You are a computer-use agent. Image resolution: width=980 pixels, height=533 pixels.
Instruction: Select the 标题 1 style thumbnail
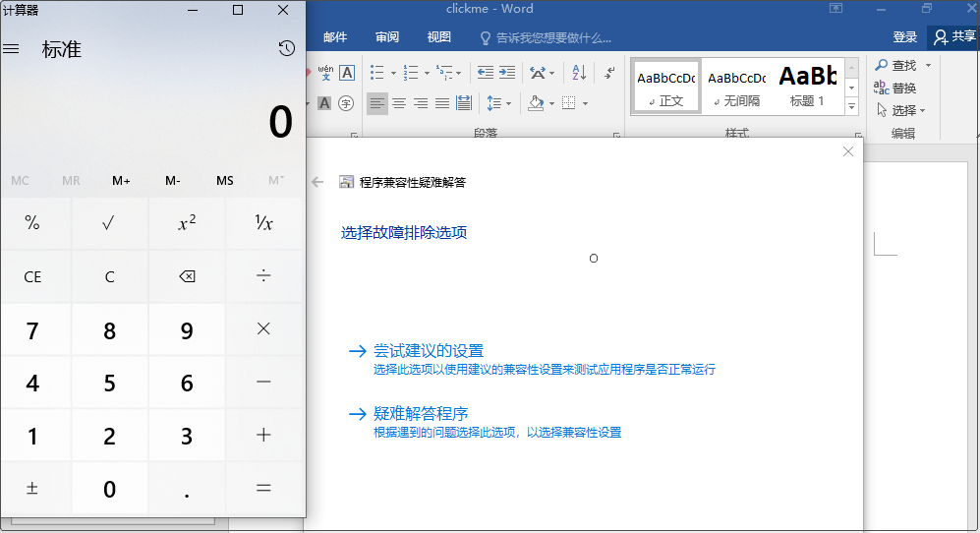coord(808,87)
